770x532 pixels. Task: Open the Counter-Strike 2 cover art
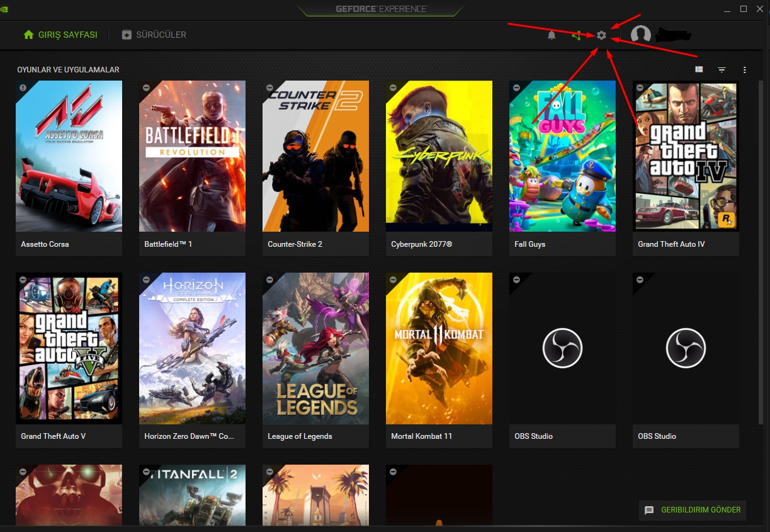click(x=316, y=156)
